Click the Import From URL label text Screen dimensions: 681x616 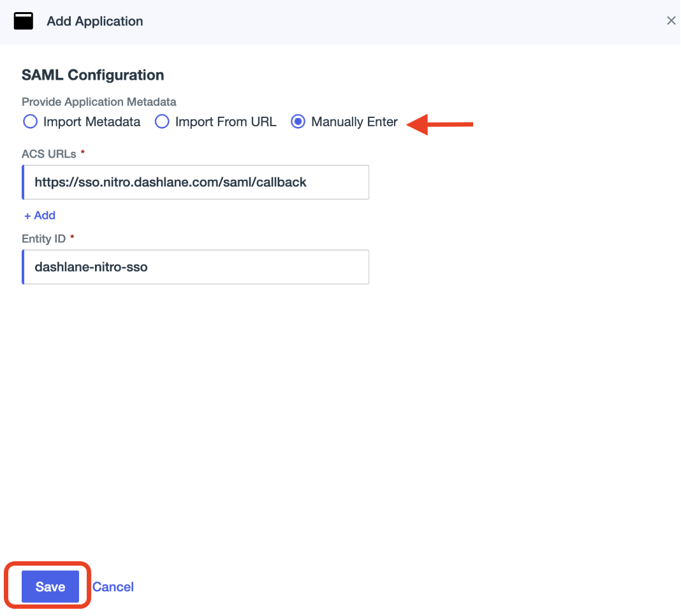226,122
